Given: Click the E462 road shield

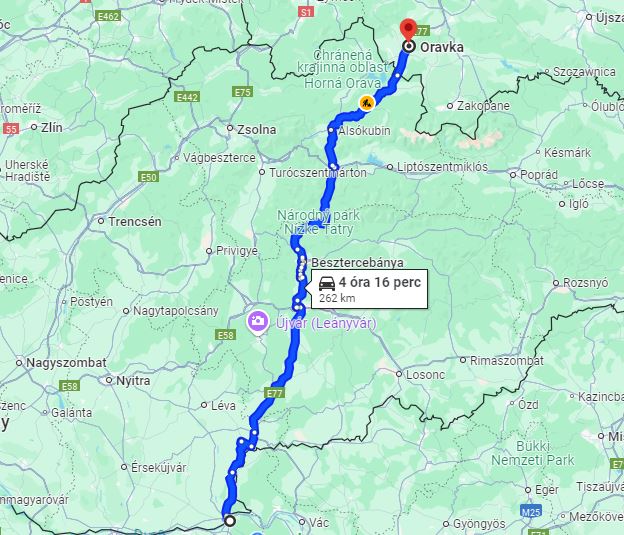Looking at the screenshot, I should pos(108,16).
